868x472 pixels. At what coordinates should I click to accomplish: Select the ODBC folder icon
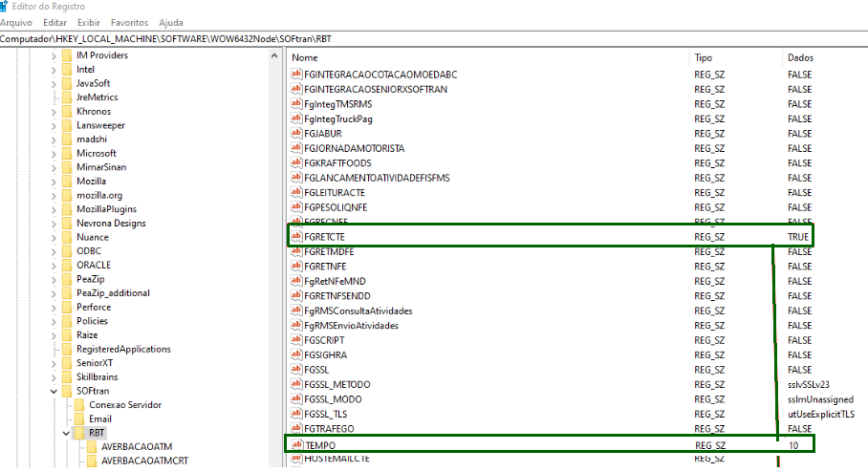67,251
